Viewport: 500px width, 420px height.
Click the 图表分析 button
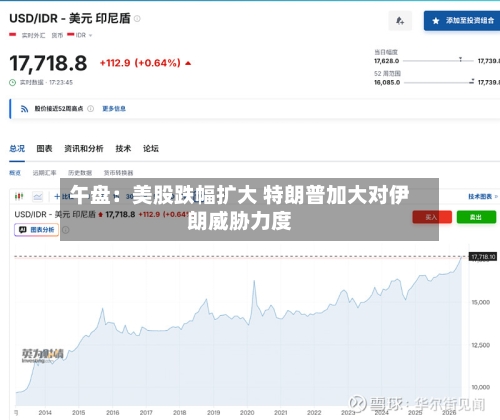[36, 230]
